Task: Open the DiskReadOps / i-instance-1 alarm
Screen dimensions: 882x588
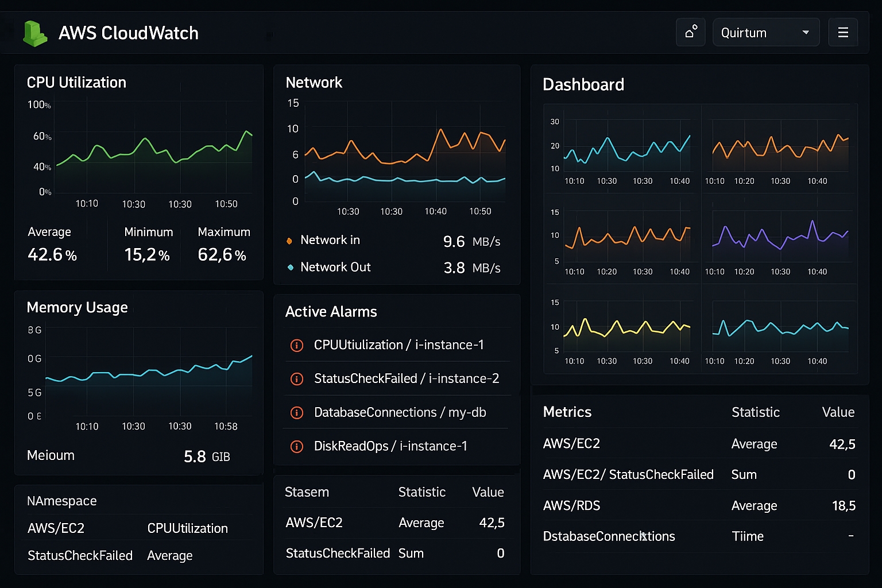Action: [397, 446]
